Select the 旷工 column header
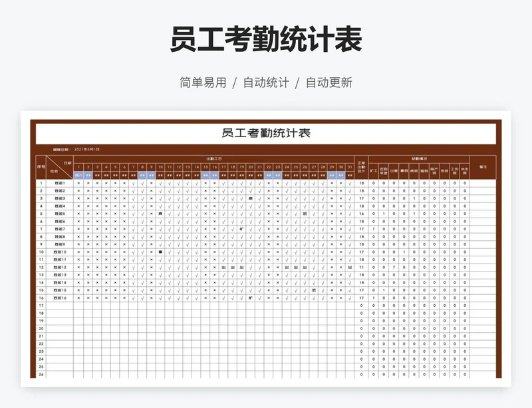 tap(374, 171)
